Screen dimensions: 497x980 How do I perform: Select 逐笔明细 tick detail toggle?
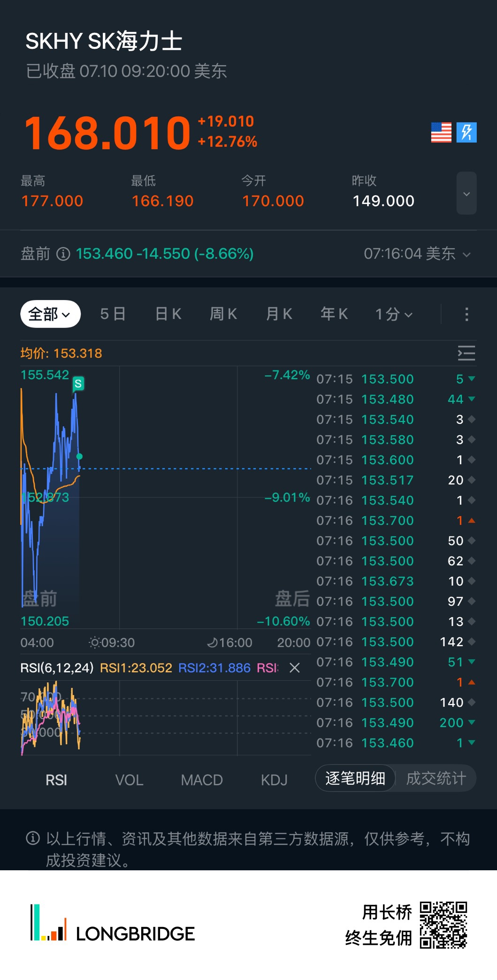pos(355,778)
